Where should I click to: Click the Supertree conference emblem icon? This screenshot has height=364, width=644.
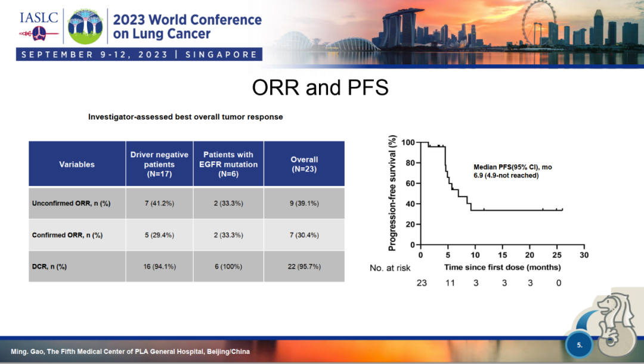86,27
